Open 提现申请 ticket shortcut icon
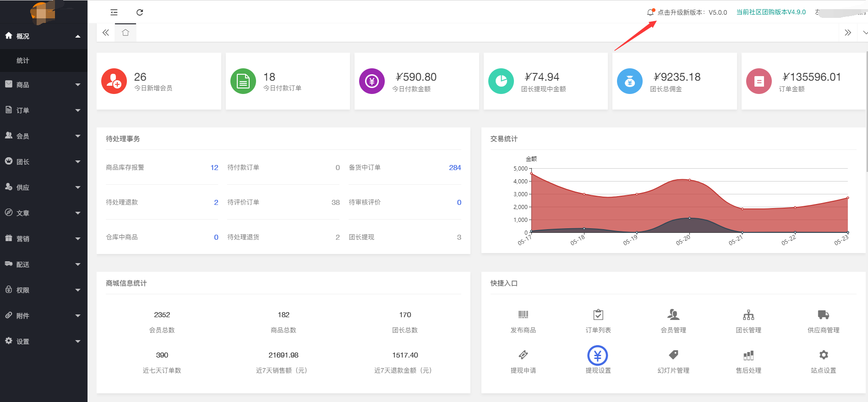Screen dimensions: 868x402 pyautogui.click(x=523, y=355)
